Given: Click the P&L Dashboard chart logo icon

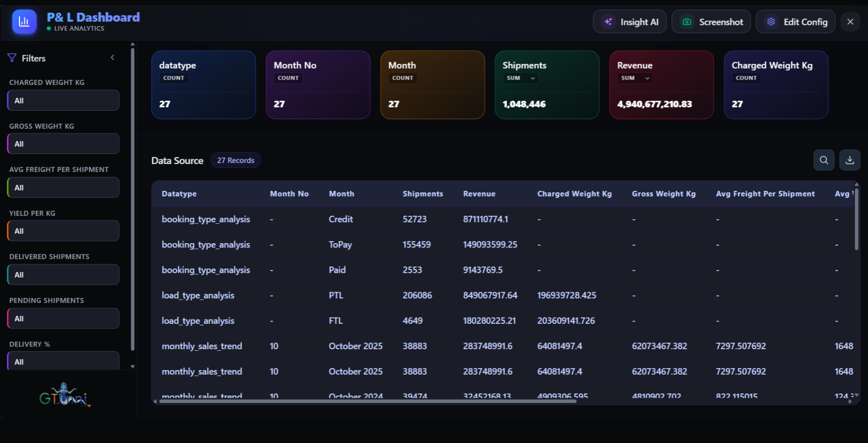Looking at the screenshot, I should pyautogui.click(x=24, y=22).
